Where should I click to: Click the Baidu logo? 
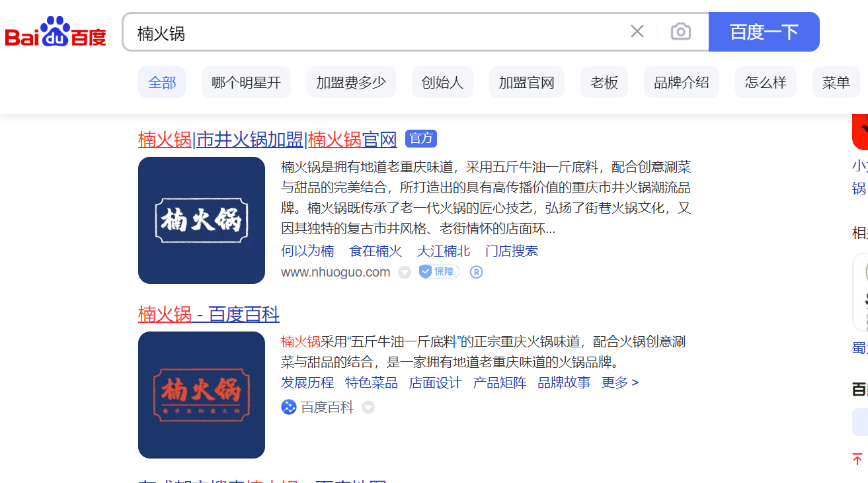coord(56,32)
